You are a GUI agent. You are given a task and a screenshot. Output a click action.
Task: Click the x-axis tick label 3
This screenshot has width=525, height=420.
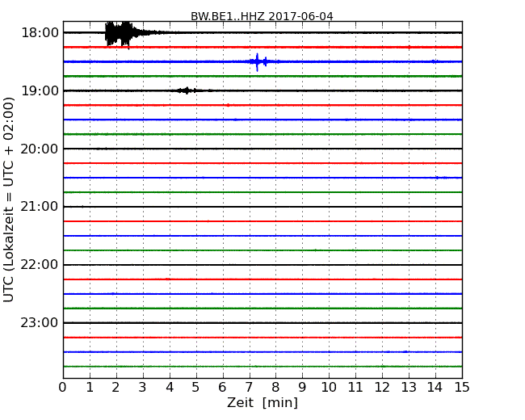pyautogui.click(x=143, y=387)
